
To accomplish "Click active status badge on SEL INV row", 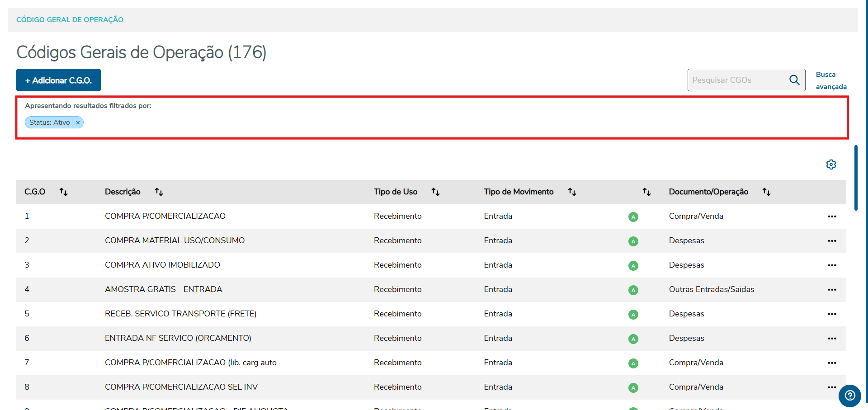I will pyautogui.click(x=633, y=388).
